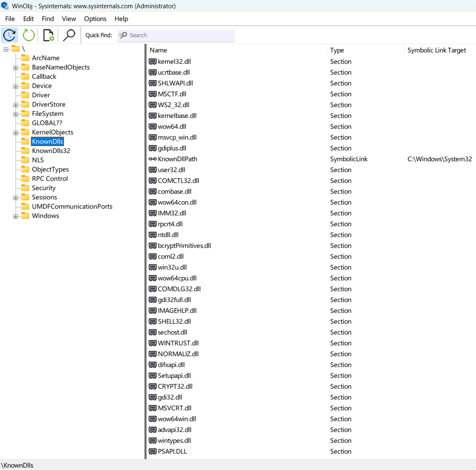Select ObjectTypes in the tree
This screenshot has width=476, height=470.
click(50, 169)
